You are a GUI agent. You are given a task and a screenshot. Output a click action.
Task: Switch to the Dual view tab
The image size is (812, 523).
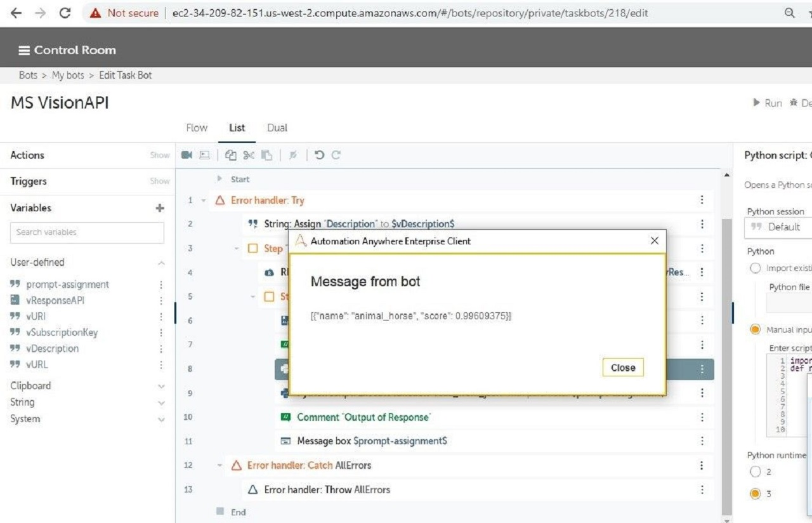277,128
